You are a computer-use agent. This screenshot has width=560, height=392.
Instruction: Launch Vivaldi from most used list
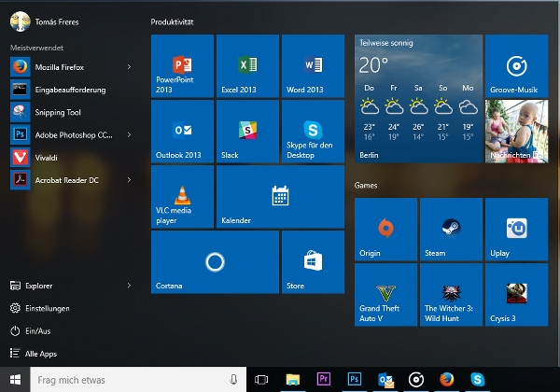tap(72, 158)
